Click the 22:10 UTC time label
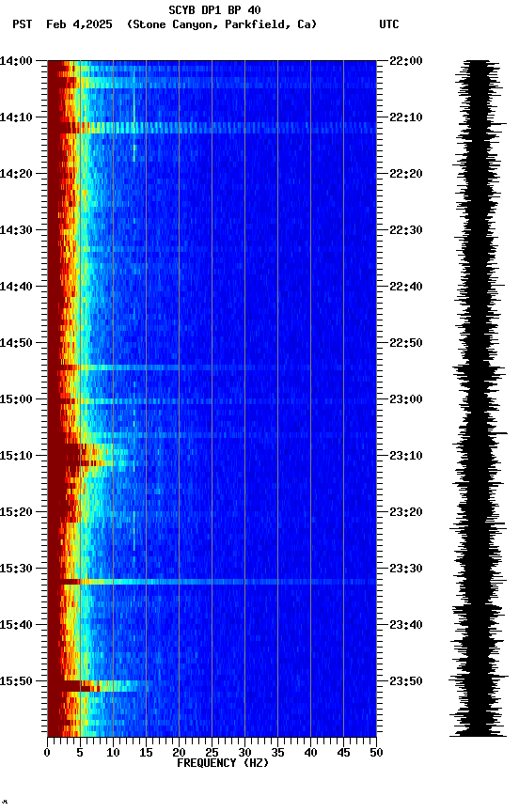Screen dimensions: 519x812 click(406, 117)
